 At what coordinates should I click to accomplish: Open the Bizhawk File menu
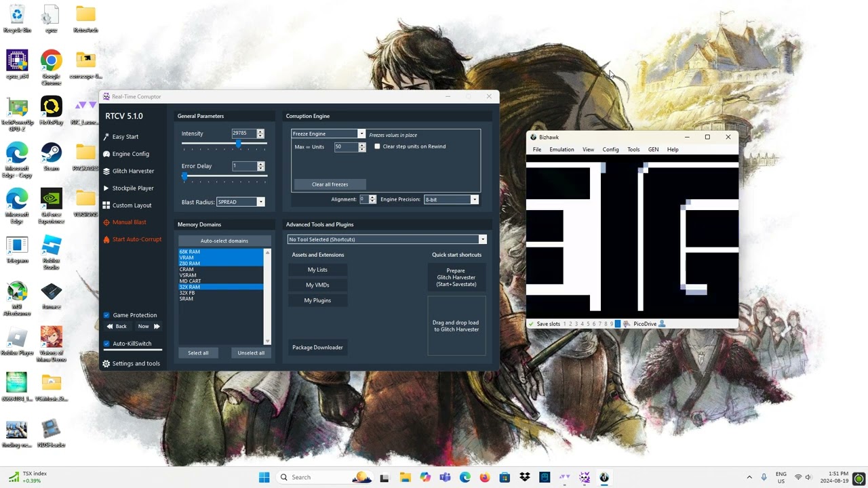coord(537,150)
